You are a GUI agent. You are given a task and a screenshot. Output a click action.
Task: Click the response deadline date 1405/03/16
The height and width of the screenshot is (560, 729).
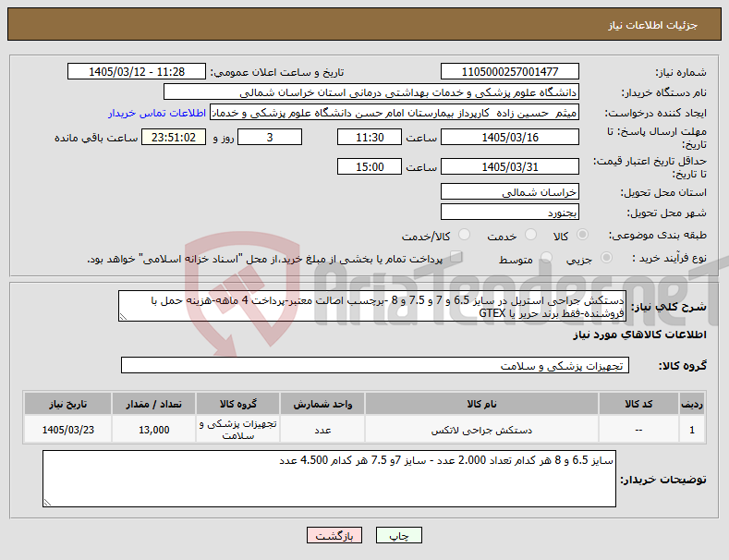(509, 137)
